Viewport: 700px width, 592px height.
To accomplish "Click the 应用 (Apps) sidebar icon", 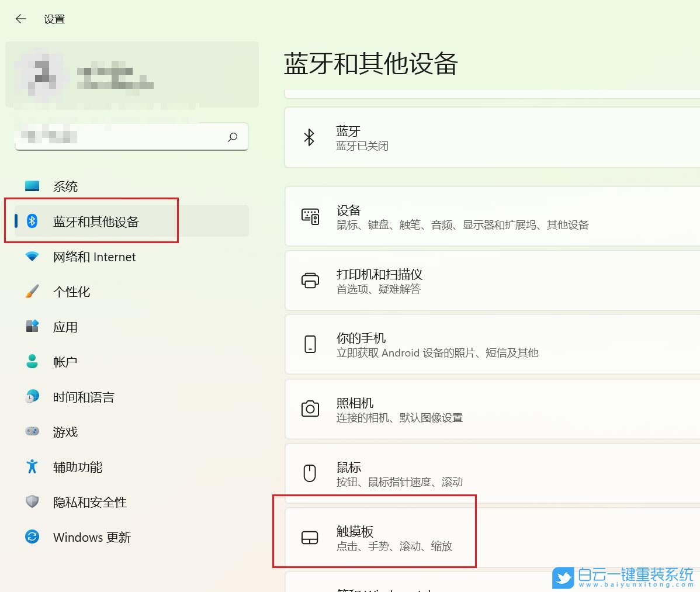I will coord(32,327).
